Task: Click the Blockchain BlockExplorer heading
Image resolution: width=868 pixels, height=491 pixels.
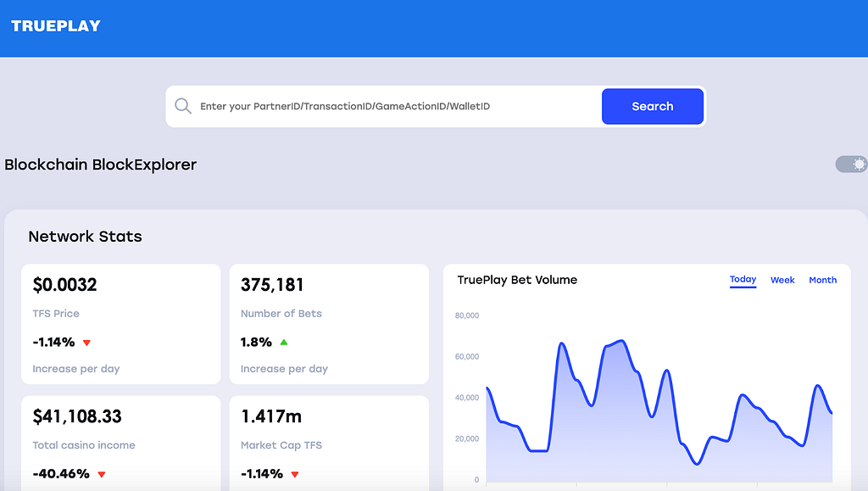Action: [x=100, y=165]
